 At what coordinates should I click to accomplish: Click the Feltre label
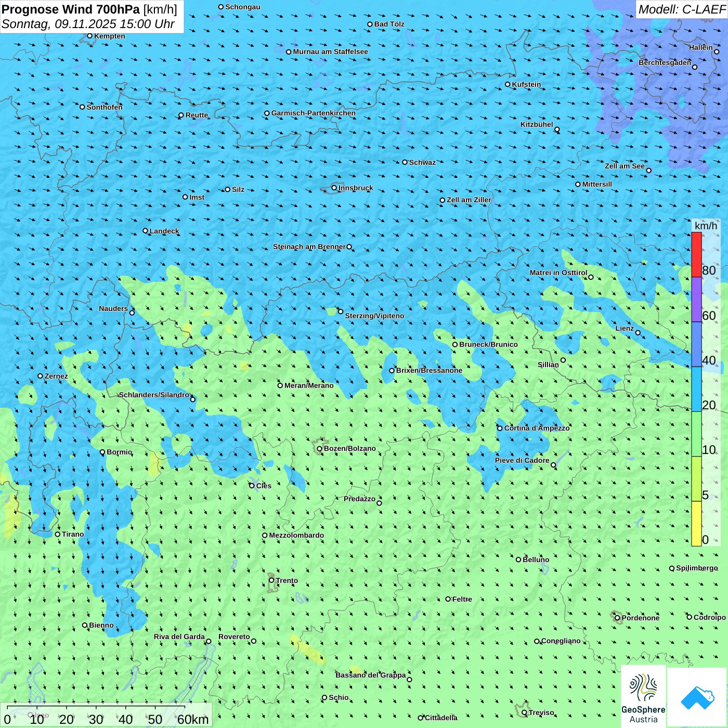pyautogui.click(x=462, y=599)
